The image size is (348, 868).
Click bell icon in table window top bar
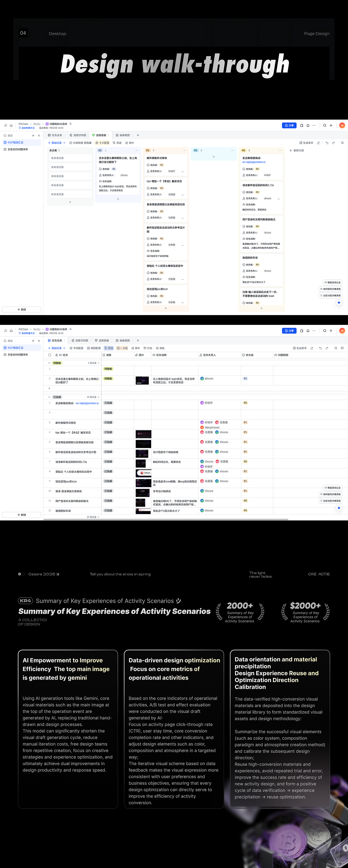[x=308, y=331]
